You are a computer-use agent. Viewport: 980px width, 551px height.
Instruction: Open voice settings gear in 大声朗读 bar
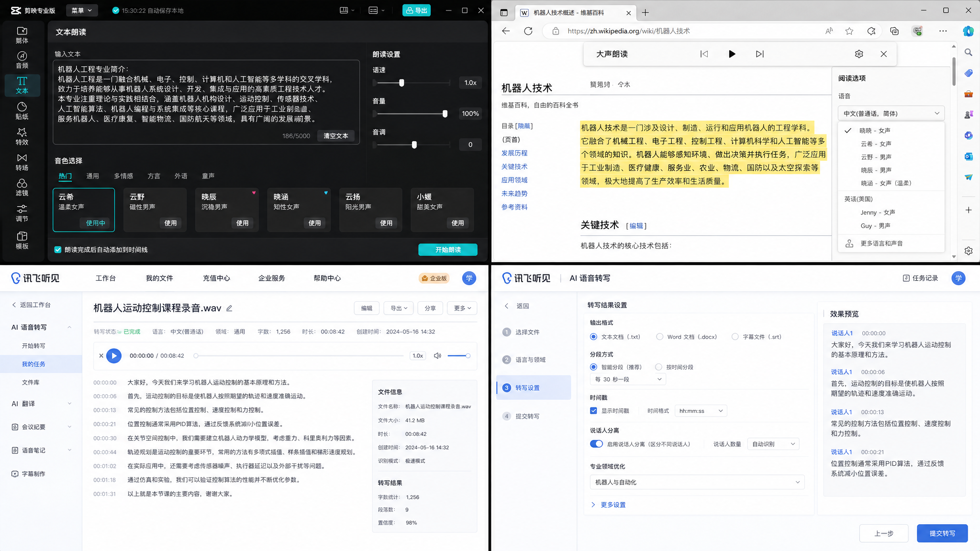[859, 54]
